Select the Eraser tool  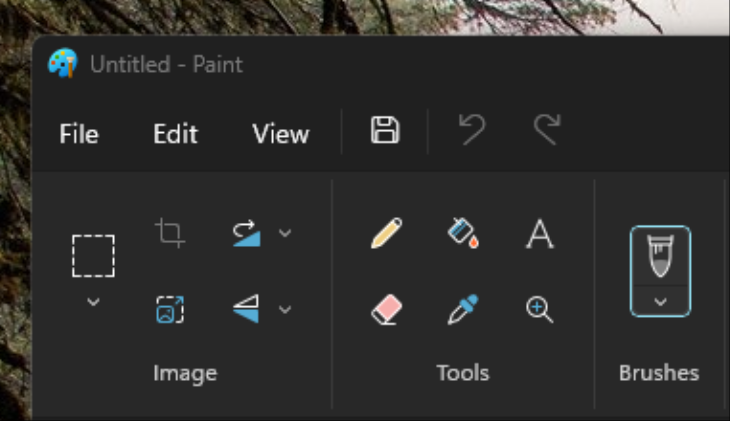tap(386, 309)
